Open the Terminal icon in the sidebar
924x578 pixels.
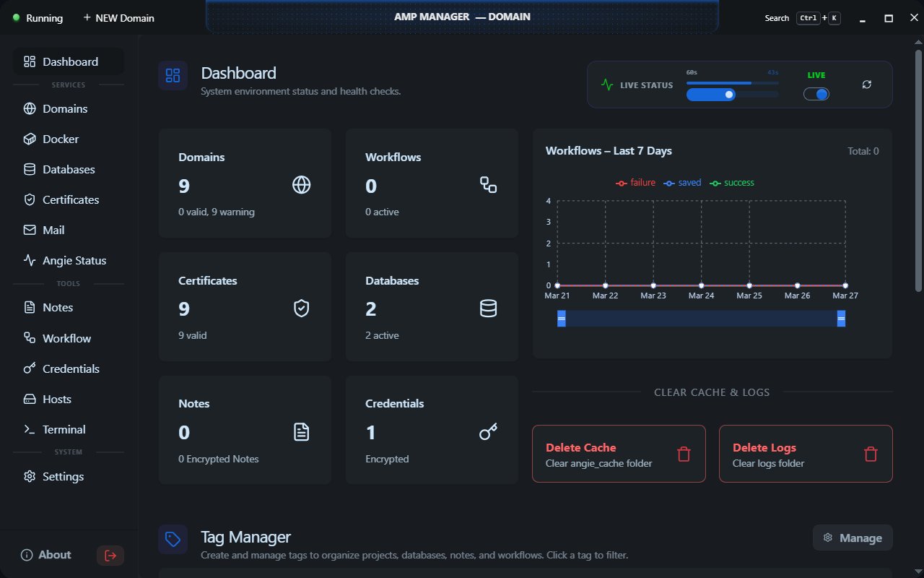pos(27,429)
